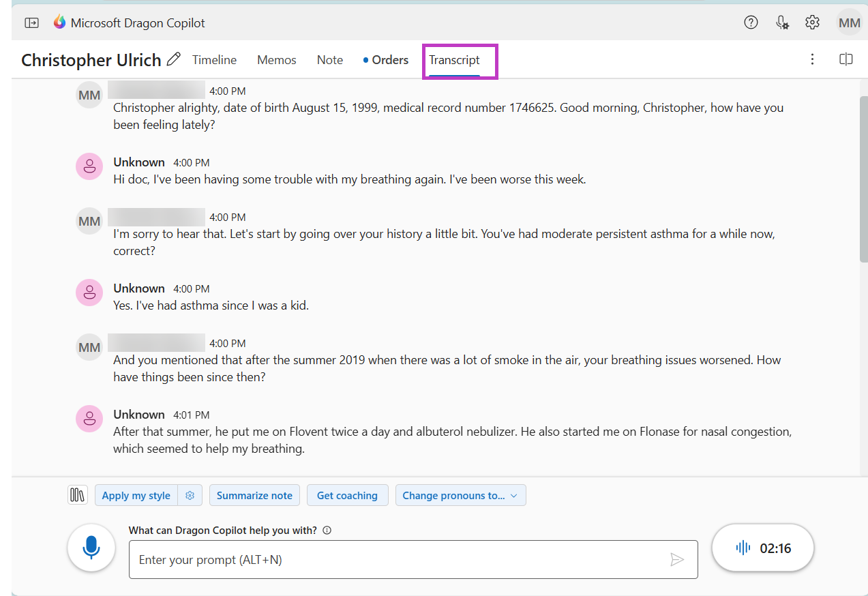Open Apply my style configuration gear
This screenshot has width=868, height=596.
pos(190,495)
